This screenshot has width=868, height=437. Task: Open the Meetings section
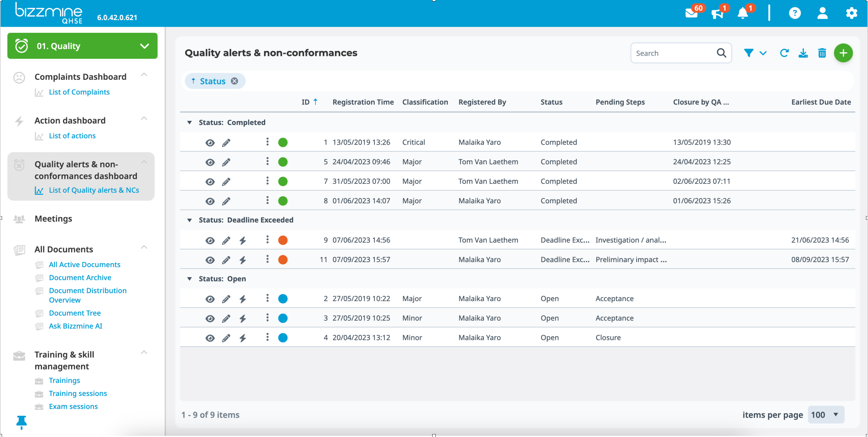tap(53, 218)
